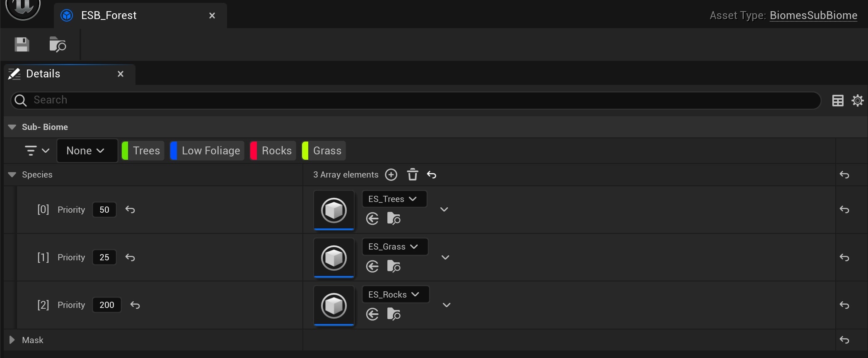Click the '[0]' index label

click(x=43, y=209)
